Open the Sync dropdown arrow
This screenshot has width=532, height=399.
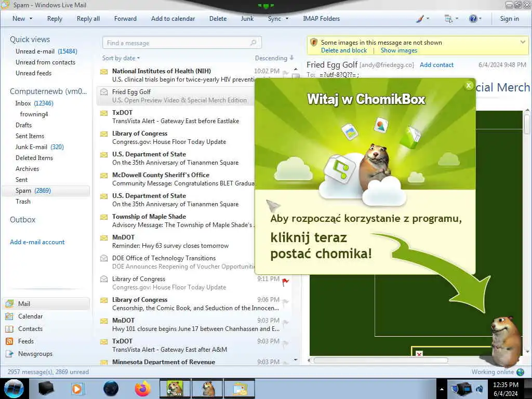tap(287, 19)
